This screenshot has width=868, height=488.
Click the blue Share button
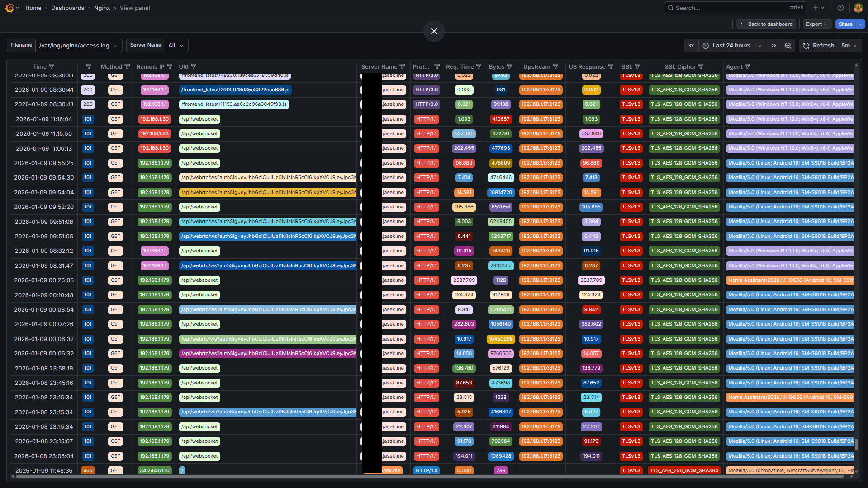[x=845, y=24]
